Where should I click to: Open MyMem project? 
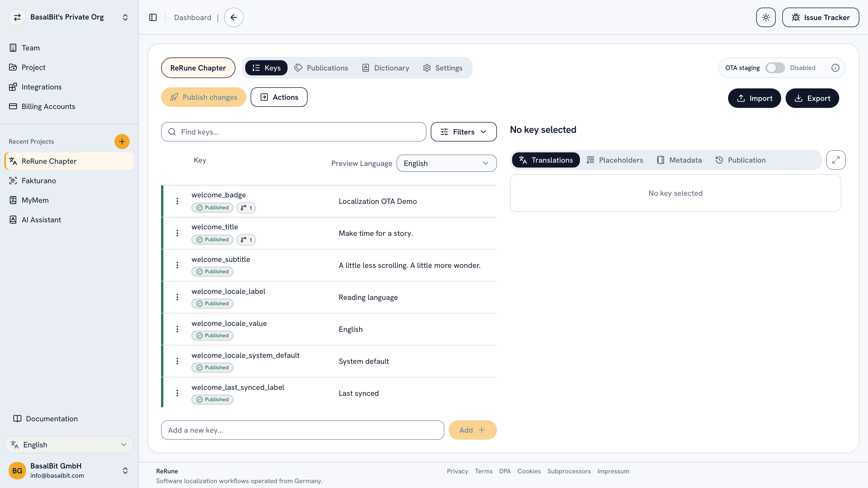69,200
